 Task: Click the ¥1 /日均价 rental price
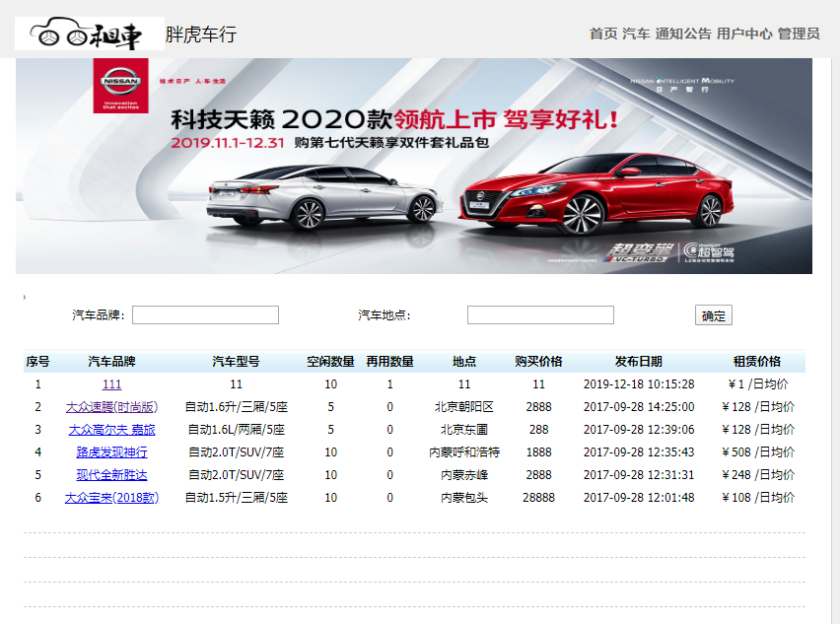(757, 384)
